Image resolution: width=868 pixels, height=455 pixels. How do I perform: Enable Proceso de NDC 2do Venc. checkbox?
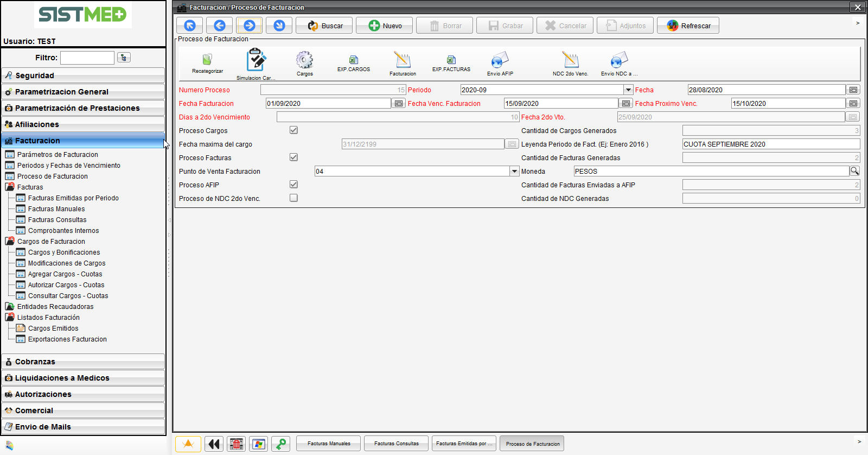coord(293,198)
